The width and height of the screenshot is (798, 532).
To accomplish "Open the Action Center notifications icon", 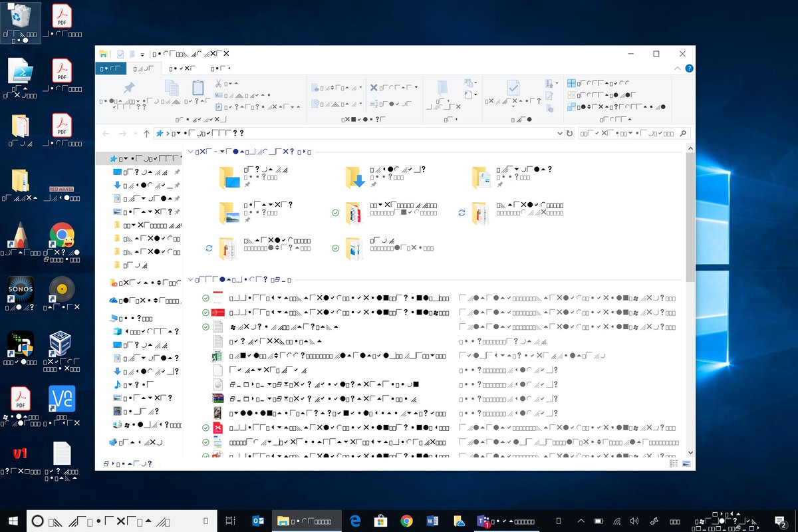I will click(781, 521).
